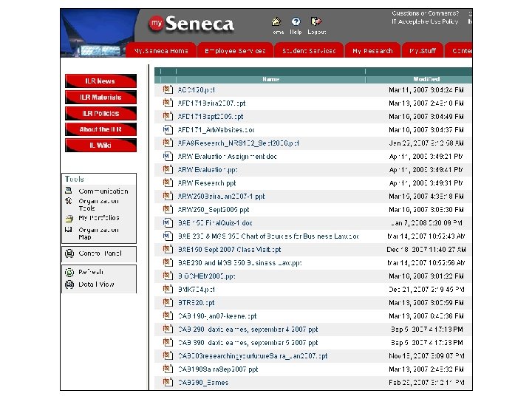The width and height of the screenshot is (532, 399).
Task: Click the Detail View link
Action: coord(96,284)
